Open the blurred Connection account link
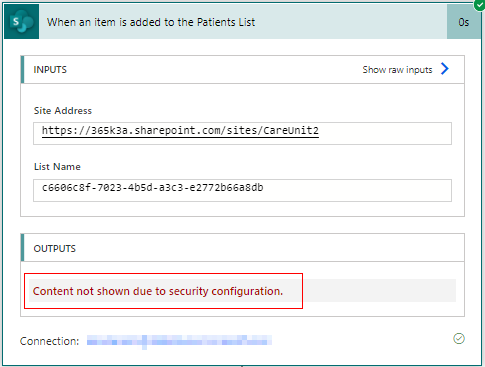 [x=179, y=341]
